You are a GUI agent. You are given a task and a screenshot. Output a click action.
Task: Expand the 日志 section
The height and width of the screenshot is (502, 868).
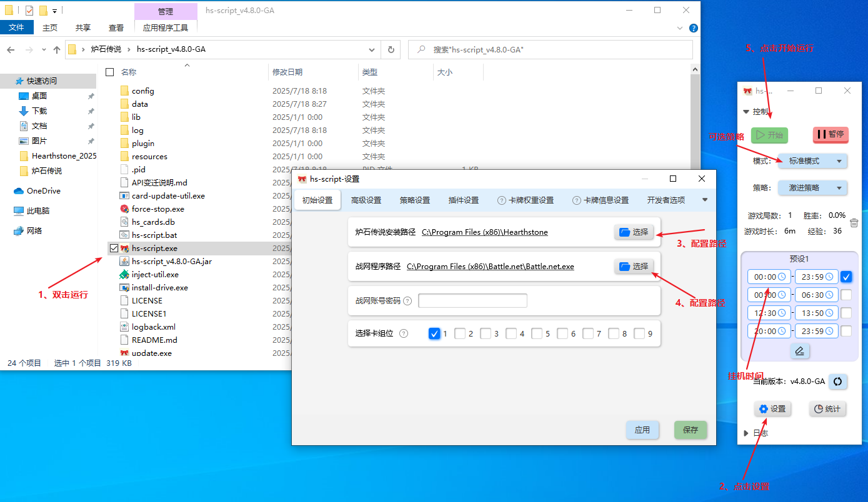746,433
